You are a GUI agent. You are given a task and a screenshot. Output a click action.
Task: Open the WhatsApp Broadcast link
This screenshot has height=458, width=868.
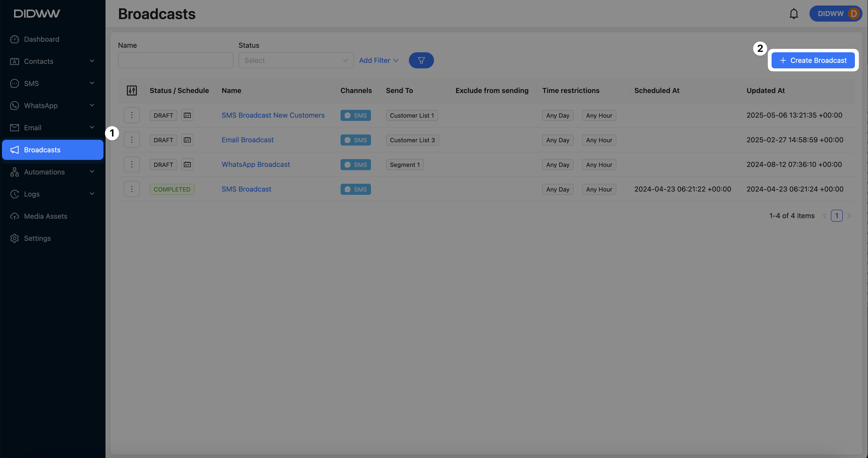255,165
